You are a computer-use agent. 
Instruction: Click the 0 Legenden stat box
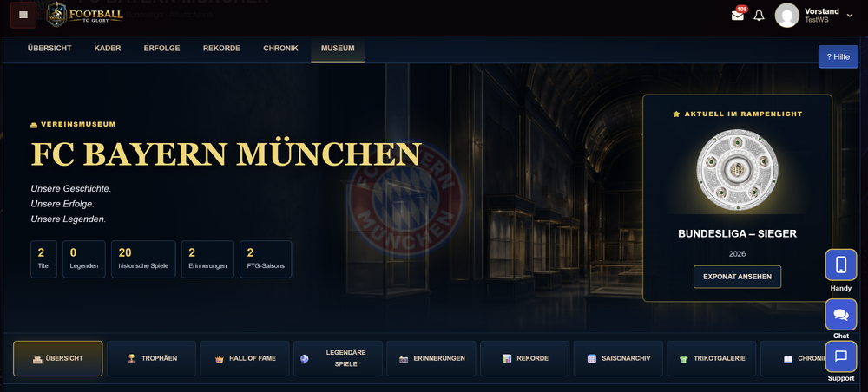click(x=84, y=259)
